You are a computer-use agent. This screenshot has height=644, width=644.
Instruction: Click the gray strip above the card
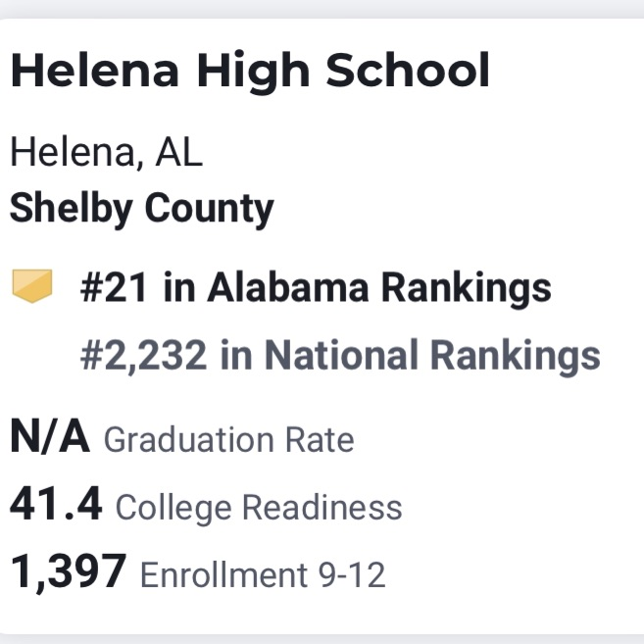pos(322,9)
